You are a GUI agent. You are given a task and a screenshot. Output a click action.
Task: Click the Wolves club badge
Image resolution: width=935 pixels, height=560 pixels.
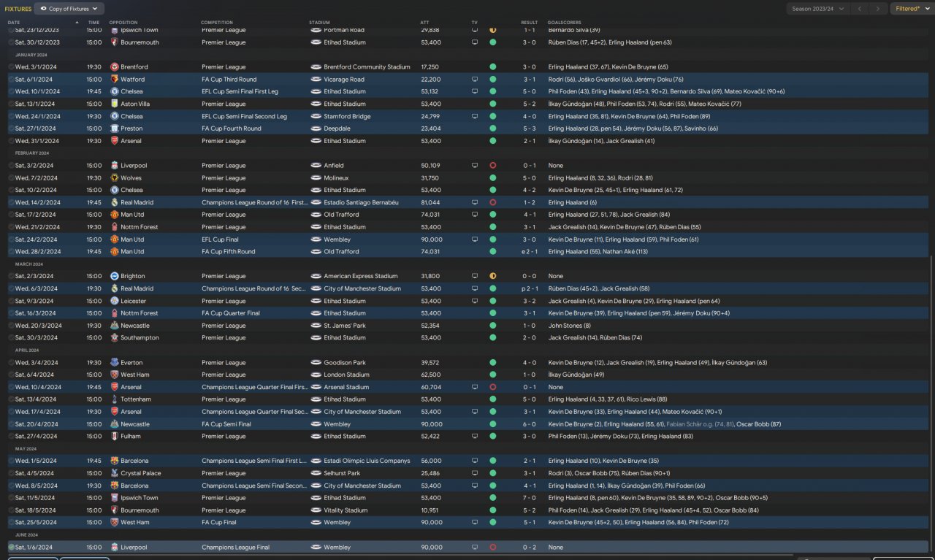click(x=115, y=177)
